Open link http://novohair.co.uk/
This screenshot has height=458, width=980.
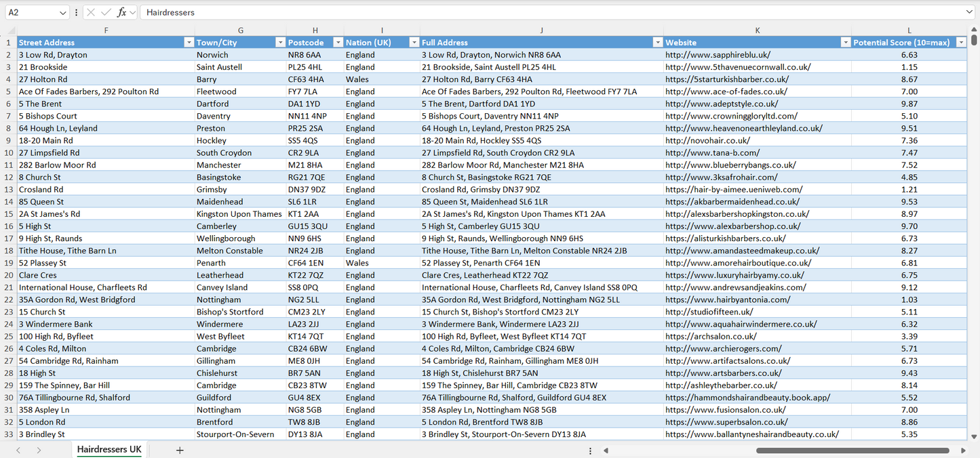click(x=707, y=140)
